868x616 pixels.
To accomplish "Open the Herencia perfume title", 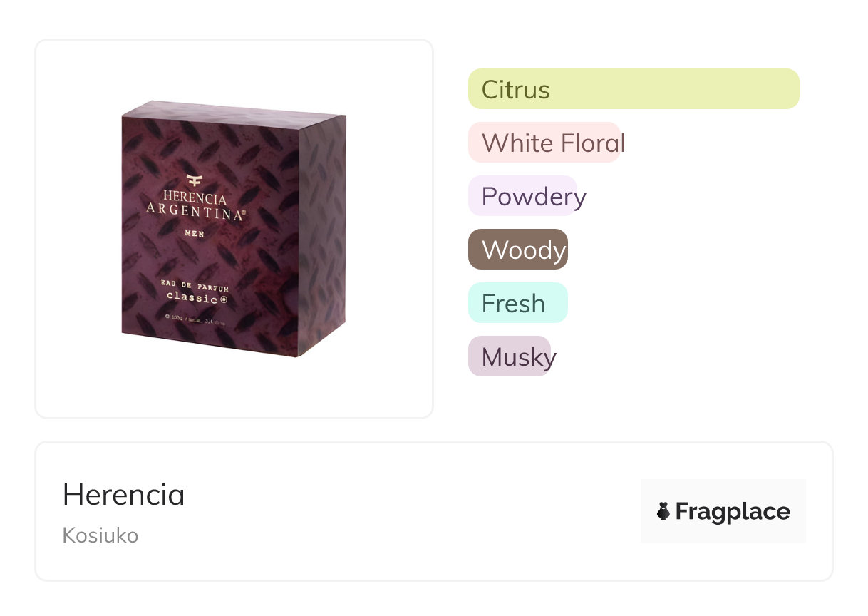I will [x=124, y=495].
